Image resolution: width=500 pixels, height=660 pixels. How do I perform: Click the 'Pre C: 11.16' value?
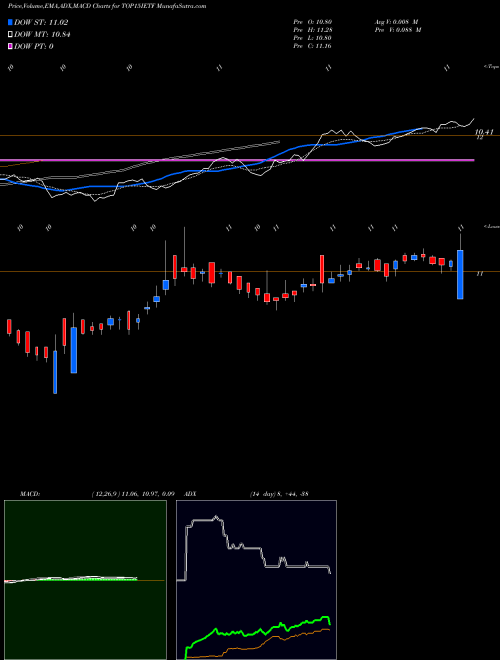point(312,46)
